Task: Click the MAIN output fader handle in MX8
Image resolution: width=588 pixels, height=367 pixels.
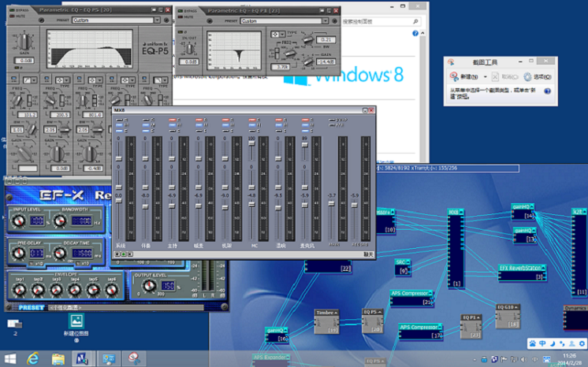Action: click(332, 203)
